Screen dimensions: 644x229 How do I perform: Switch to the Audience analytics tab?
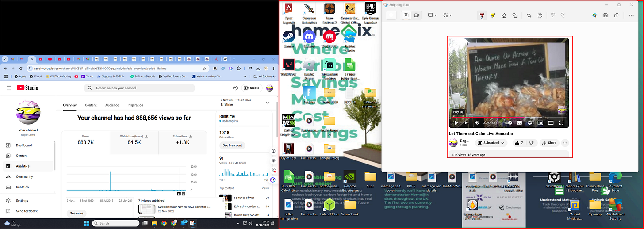coord(112,105)
